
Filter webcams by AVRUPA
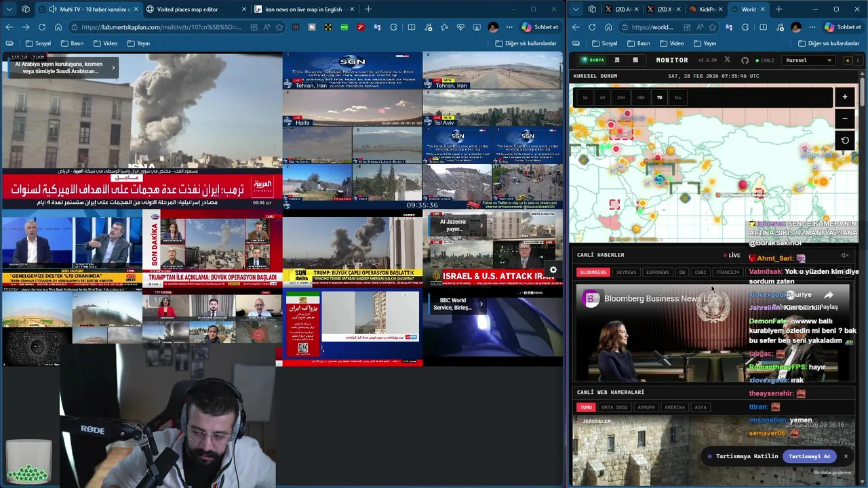pos(646,407)
